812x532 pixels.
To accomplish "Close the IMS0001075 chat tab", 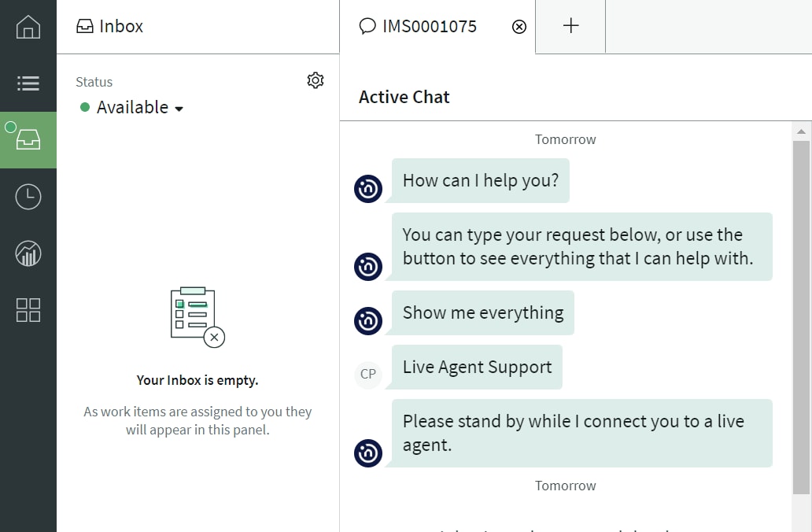I will [x=519, y=27].
